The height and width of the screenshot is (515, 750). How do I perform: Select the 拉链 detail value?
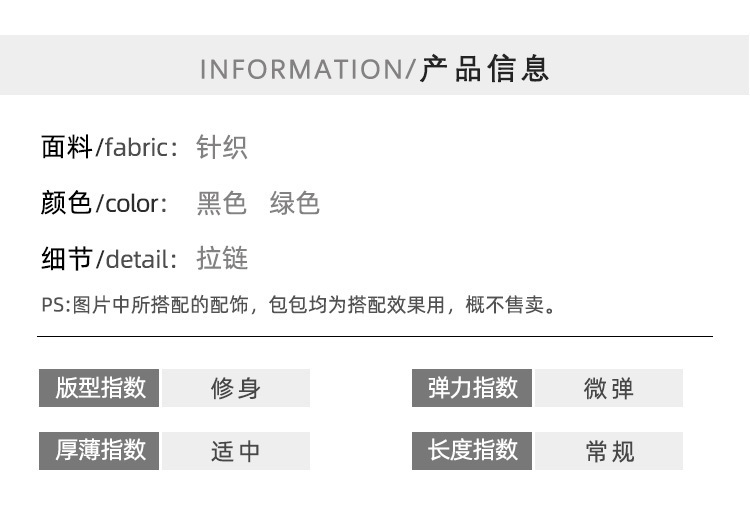222,259
